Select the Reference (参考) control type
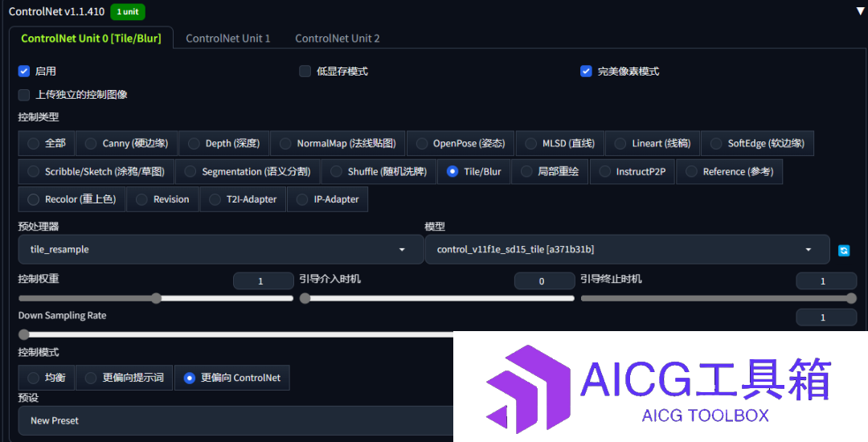The image size is (868, 442). click(730, 171)
